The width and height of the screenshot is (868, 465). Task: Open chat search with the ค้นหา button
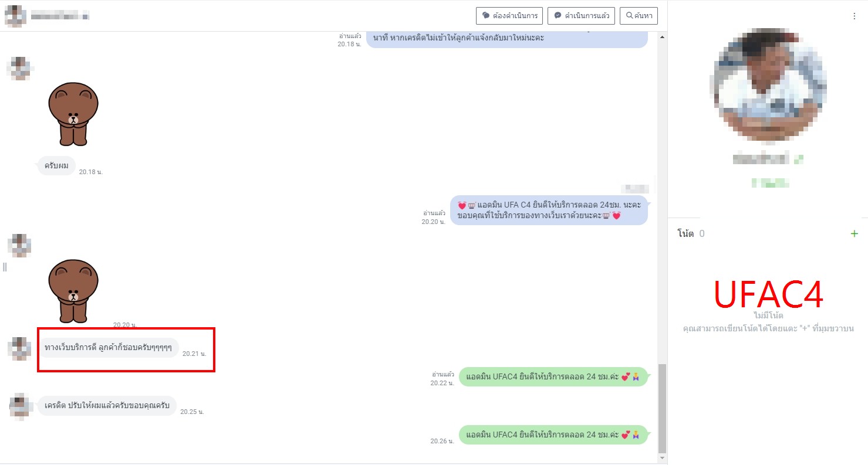click(x=639, y=16)
